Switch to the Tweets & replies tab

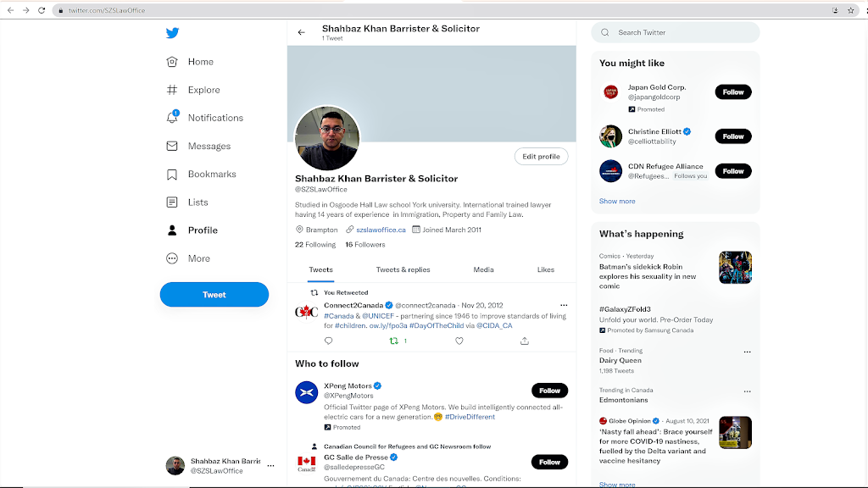403,270
